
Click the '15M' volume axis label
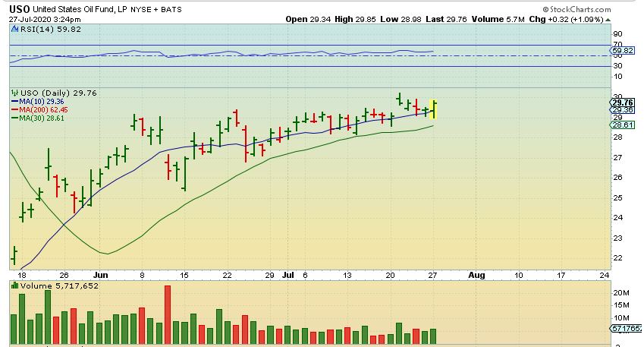tap(621, 305)
